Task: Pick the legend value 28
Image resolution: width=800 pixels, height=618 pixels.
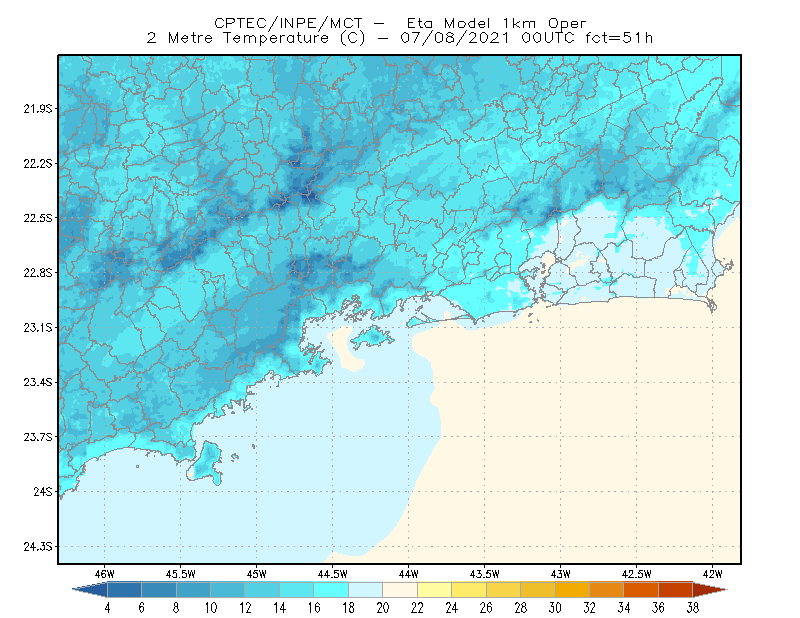Action: [520, 608]
